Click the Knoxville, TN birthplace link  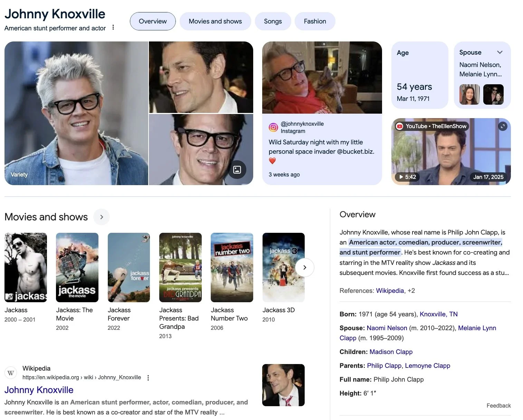[x=438, y=314]
